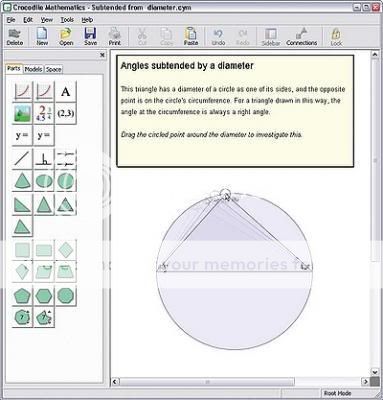Open a file via the Open icon
This screenshot has height=400, width=383.
point(66,37)
